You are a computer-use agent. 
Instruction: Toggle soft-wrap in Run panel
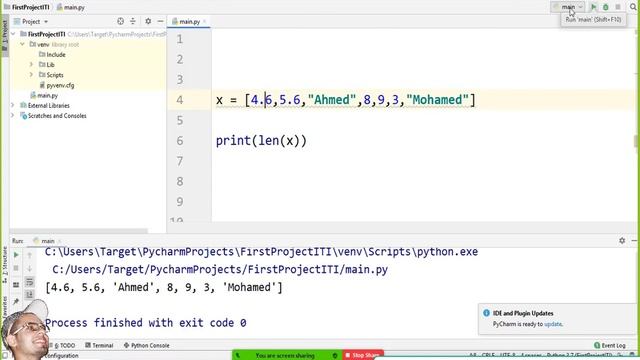click(29, 282)
